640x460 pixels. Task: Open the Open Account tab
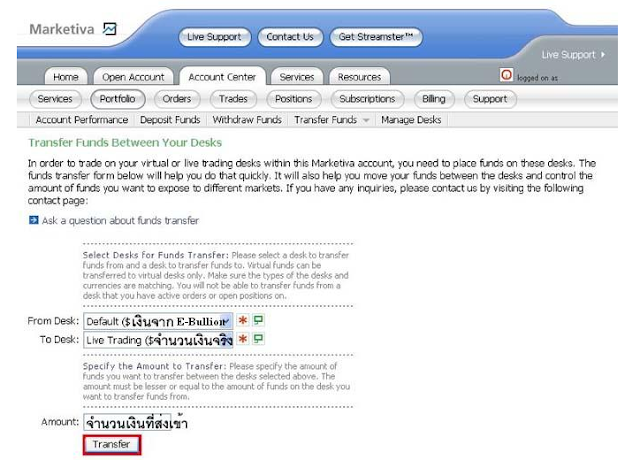[x=133, y=77]
